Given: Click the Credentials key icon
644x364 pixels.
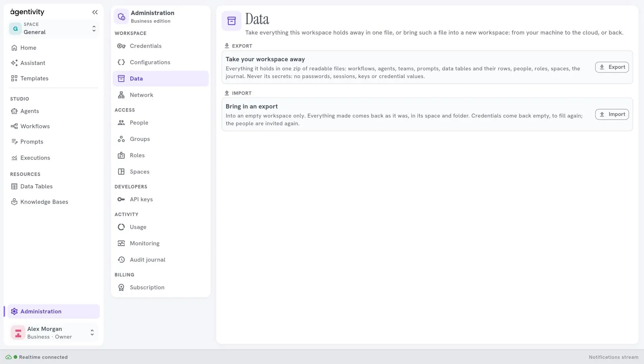Looking at the screenshot, I should coord(121,46).
